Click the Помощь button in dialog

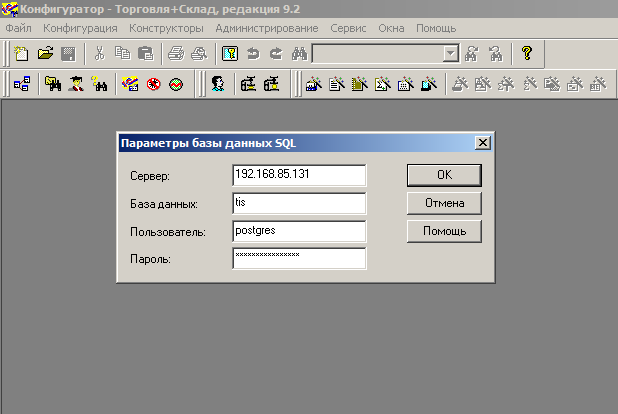(444, 231)
